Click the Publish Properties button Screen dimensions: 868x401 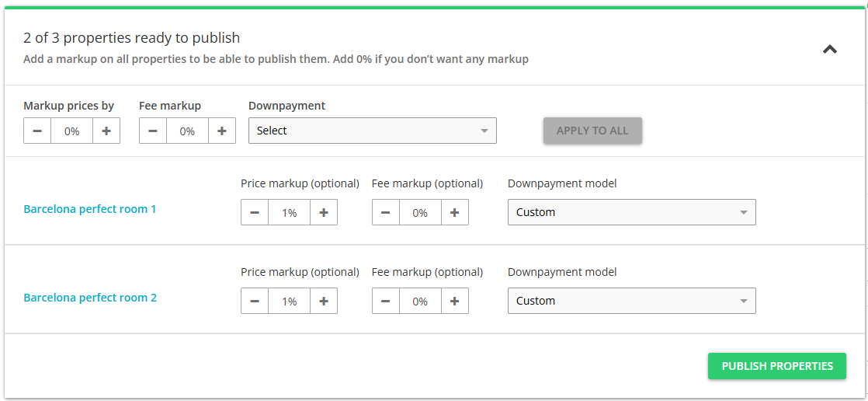coord(777,366)
